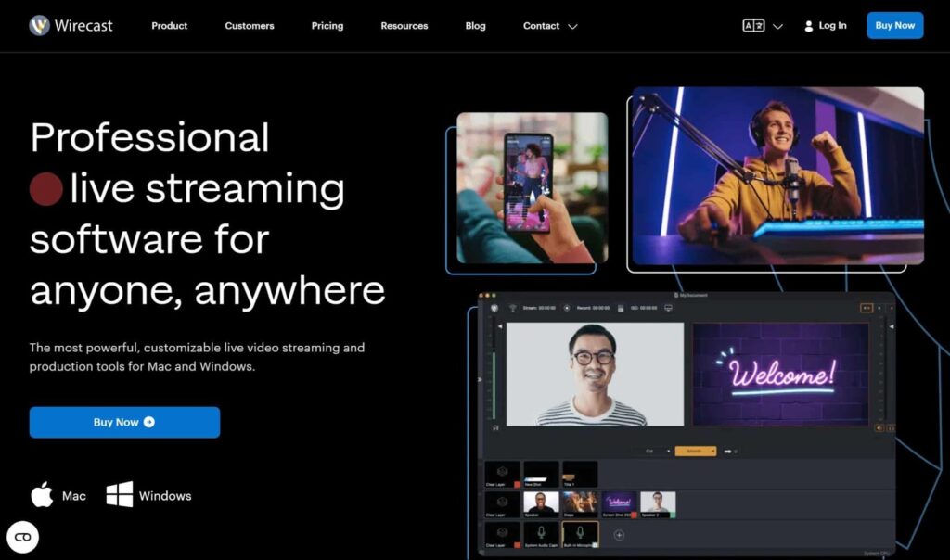Open the Smooth transition dropdown arrow
The image size is (950, 560).
[713, 451]
